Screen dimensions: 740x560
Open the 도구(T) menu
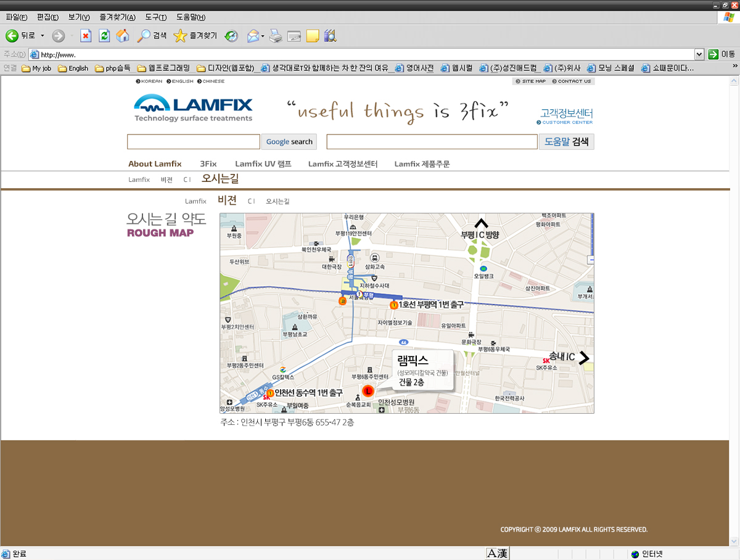coord(155,17)
